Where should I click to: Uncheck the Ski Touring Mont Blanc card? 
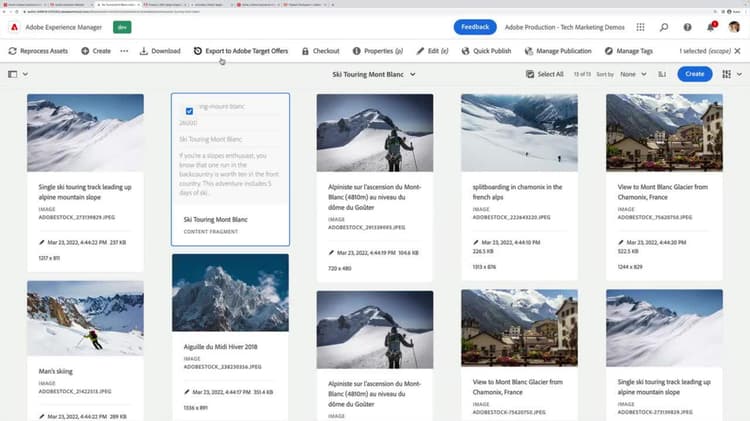189,110
